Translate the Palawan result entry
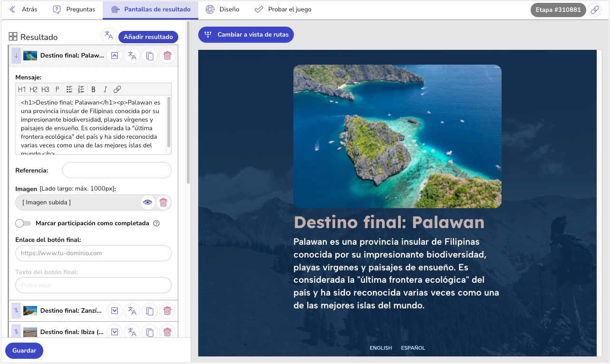Image resolution: width=610 pixels, height=364 pixels. pos(132,56)
